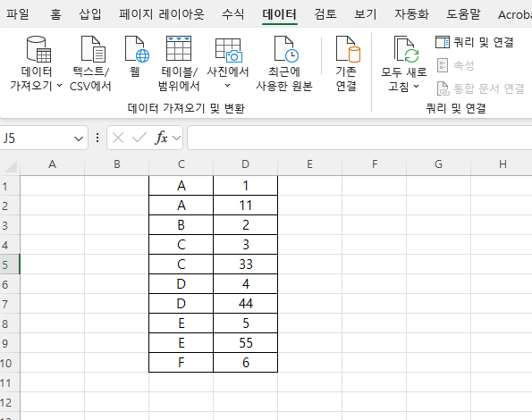Screen dimensions: 532x420
Task: Open 최근에 사용한 원본 sources
Action: point(284,63)
